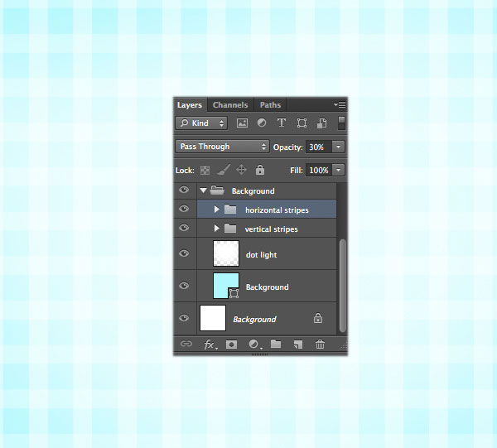Toggle layer filtering switch on or off
The width and height of the screenshot is (497, 448).
coord(341,123)
